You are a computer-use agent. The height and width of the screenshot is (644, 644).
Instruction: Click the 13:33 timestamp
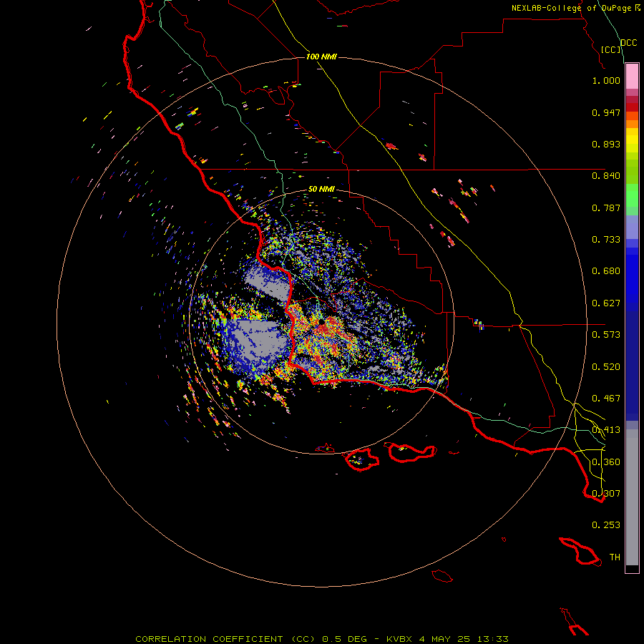click(493, 639)
